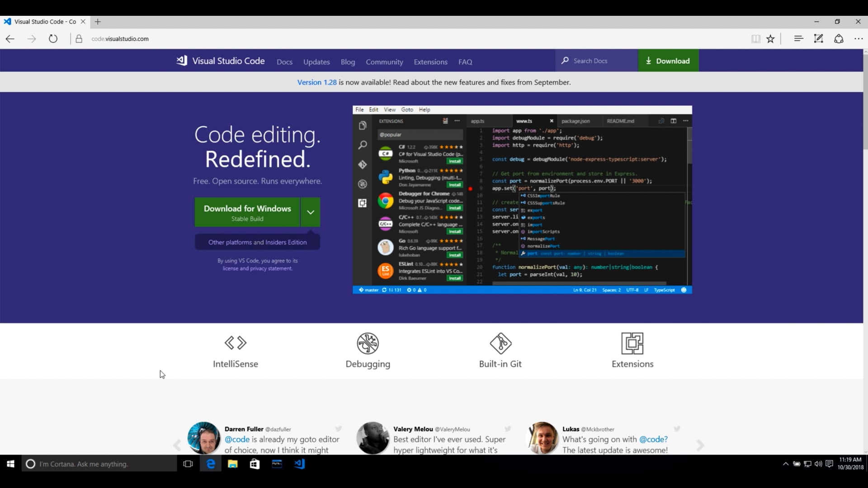868x488 pixels.
Task: Show next testimonial tweets arrow
Action: (700, 446)
